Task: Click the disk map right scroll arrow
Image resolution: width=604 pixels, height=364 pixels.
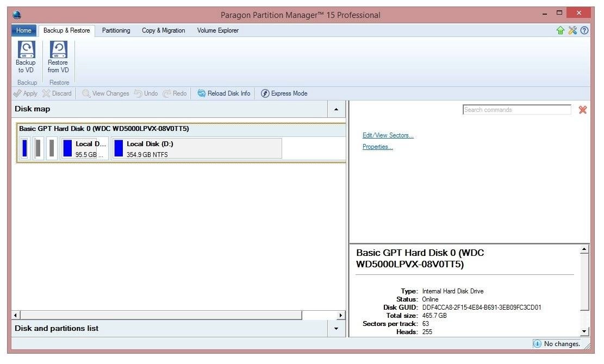Action: coord(340,316)
